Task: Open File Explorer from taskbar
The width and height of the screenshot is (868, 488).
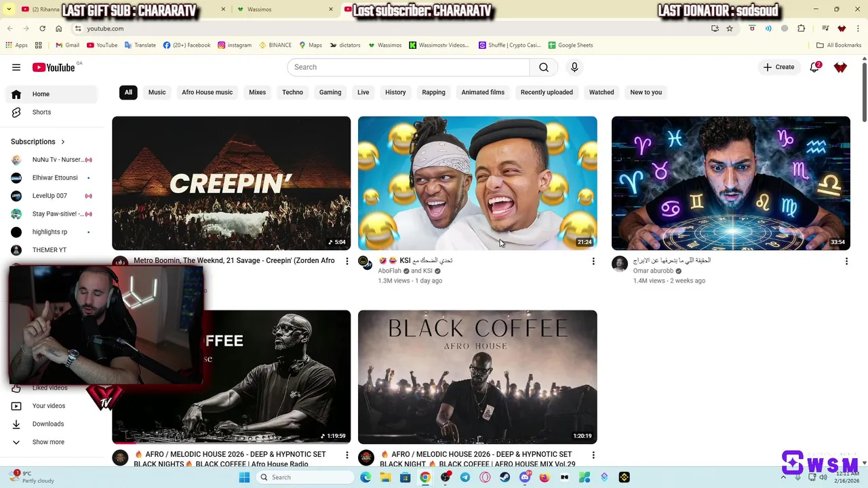Action: click(385, 477)
